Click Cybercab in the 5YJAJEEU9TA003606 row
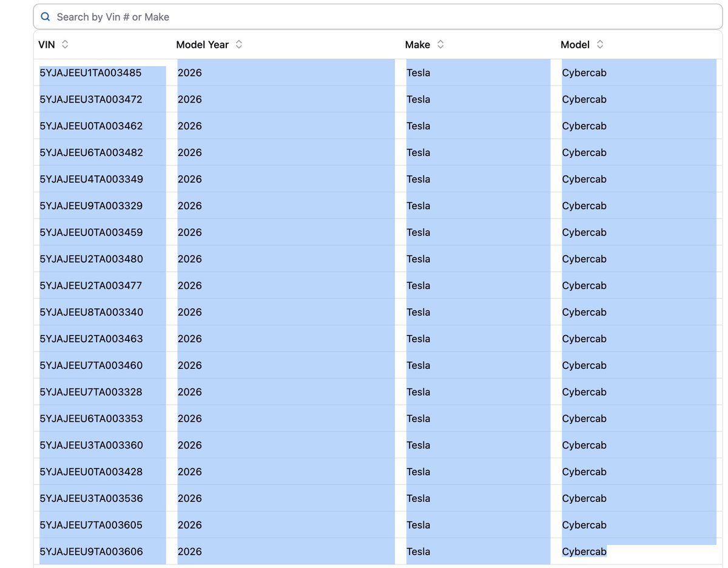This screenshot has width=728, height=568. click(x=584, y=552)
